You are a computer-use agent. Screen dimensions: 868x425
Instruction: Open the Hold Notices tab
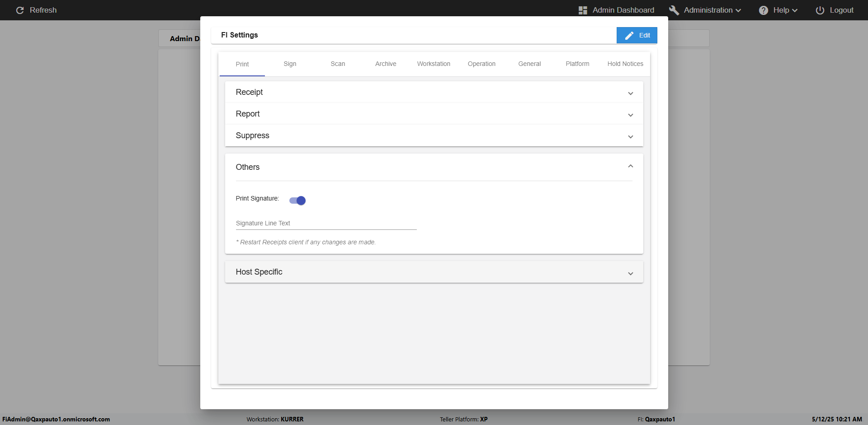[x=625, y=64]
